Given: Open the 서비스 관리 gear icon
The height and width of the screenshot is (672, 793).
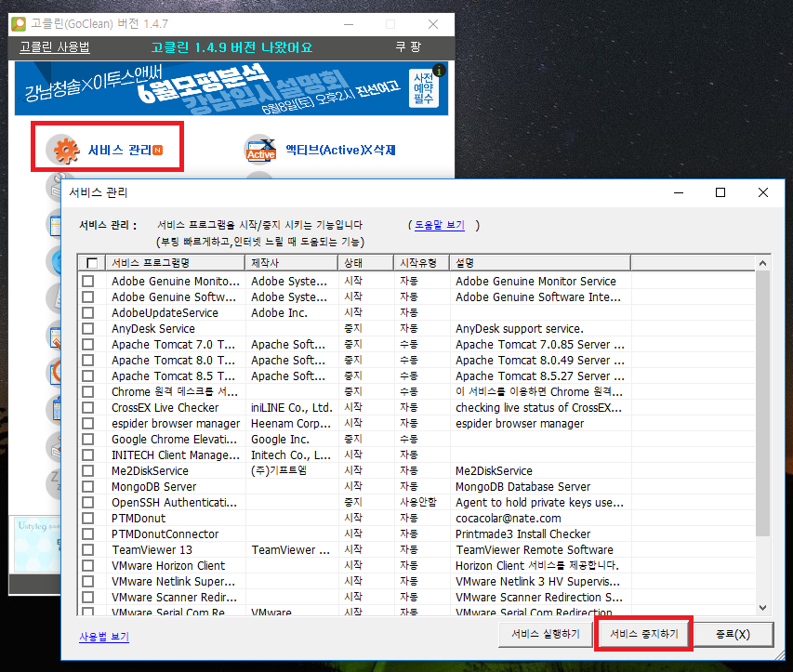Looking at the screenshot, I should point(62,151).
